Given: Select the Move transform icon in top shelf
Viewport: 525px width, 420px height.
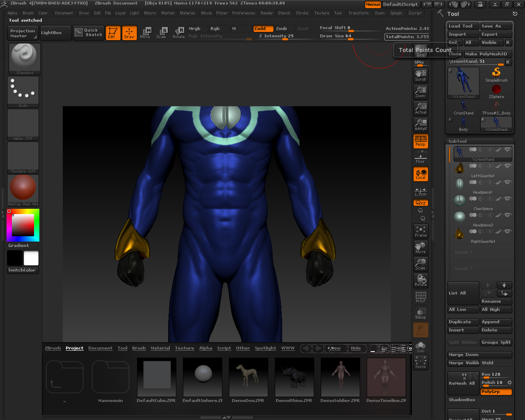Looking at the screenshot, I should (145, 33).
